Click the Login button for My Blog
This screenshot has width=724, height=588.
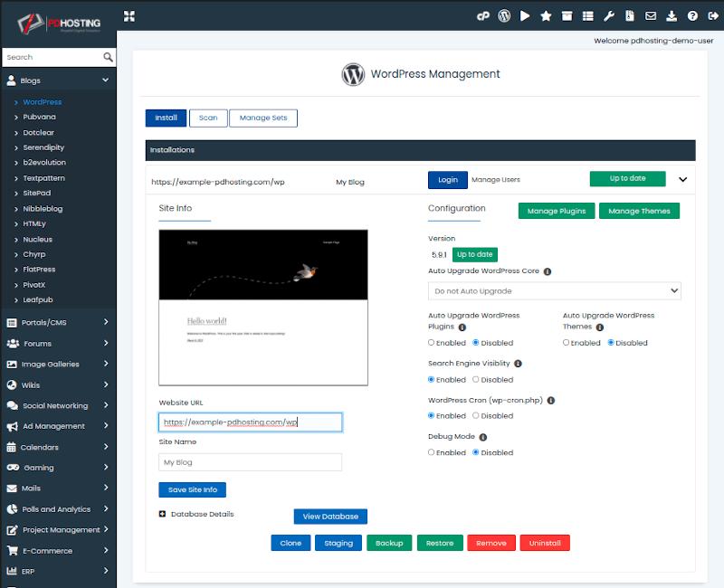tap(448, 180)
